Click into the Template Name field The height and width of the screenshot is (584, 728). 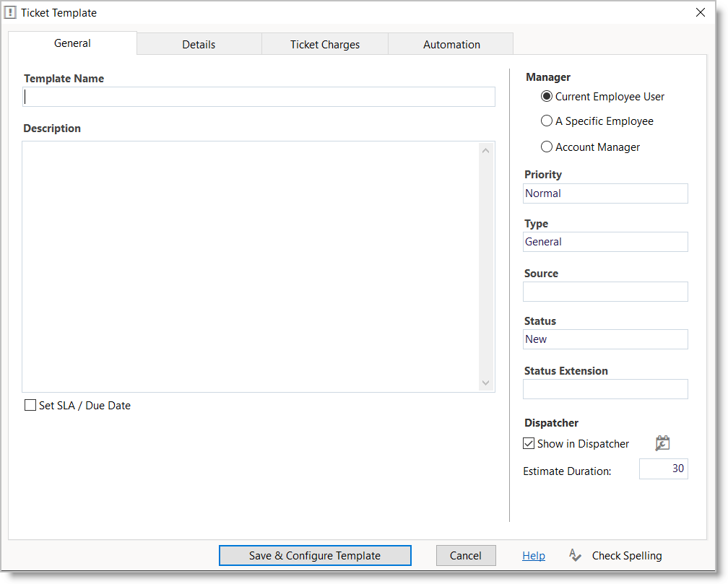pos(259,97)
